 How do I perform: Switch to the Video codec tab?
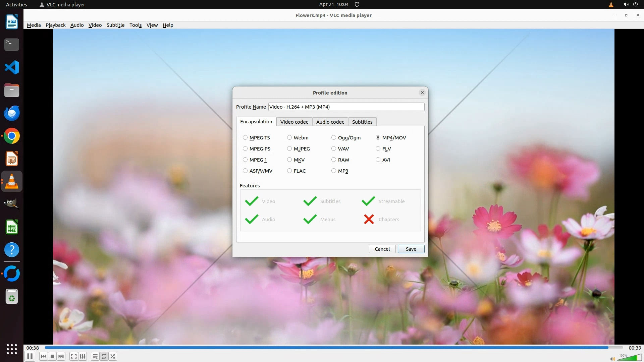pyautogui.click(x=294, y=122)
